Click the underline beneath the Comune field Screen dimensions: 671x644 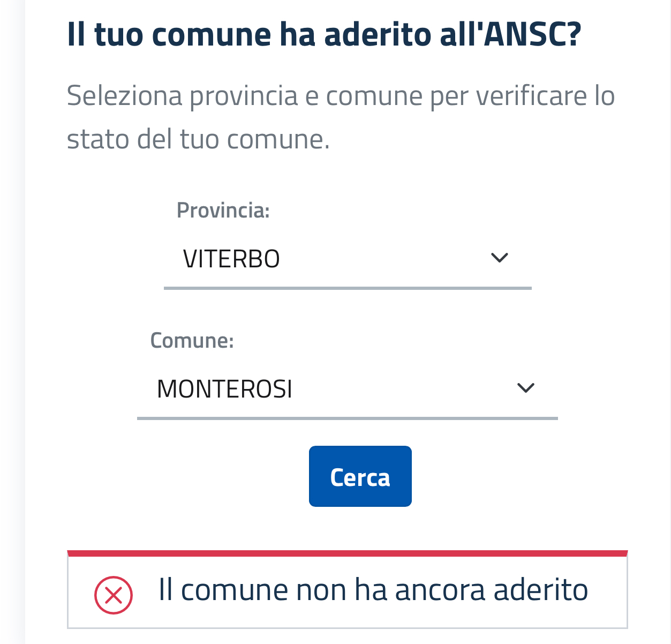[347, 418]
